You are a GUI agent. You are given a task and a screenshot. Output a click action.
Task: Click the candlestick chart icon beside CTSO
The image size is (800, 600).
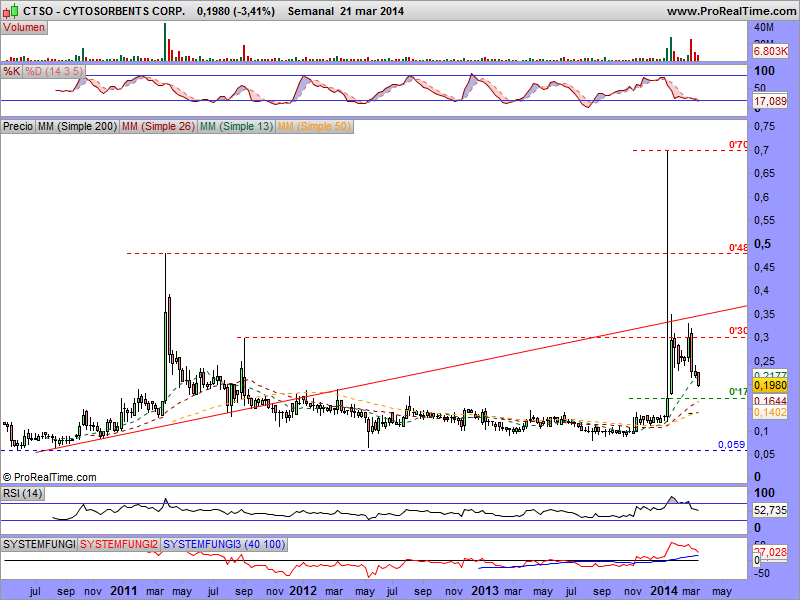point(11,10)
